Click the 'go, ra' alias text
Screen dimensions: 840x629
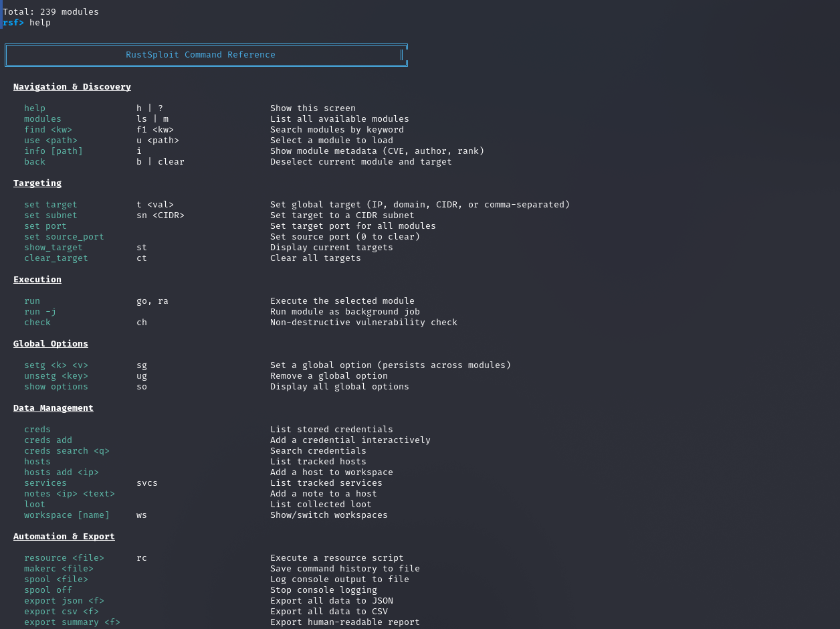click(152, 301)
